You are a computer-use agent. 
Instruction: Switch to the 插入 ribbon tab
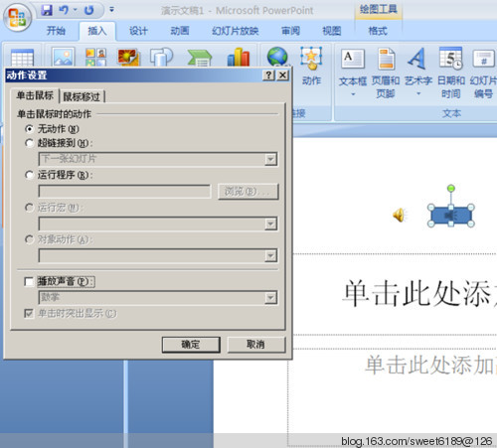97,31
